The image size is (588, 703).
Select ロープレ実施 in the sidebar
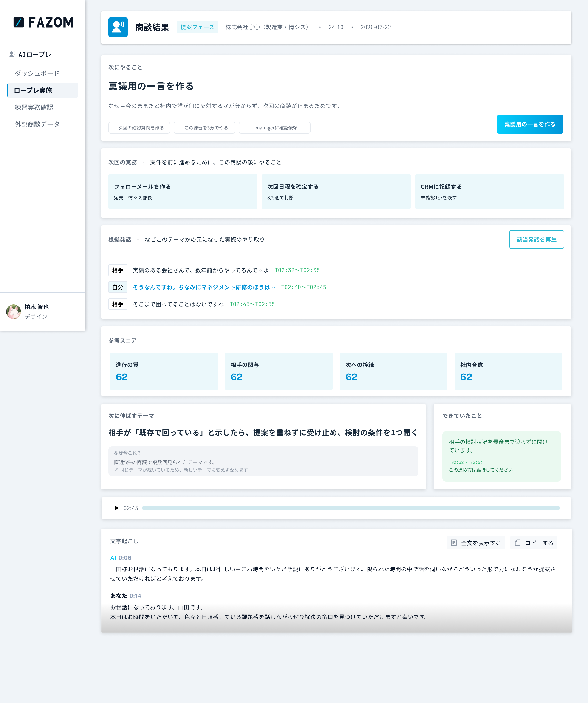(x=43, y=90)
